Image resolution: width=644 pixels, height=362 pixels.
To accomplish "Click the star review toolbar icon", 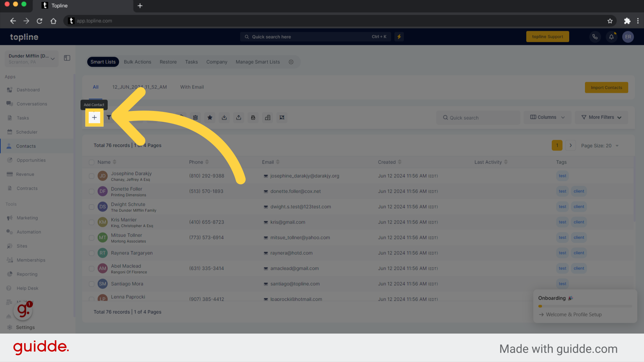I will [x=210, y=118].
